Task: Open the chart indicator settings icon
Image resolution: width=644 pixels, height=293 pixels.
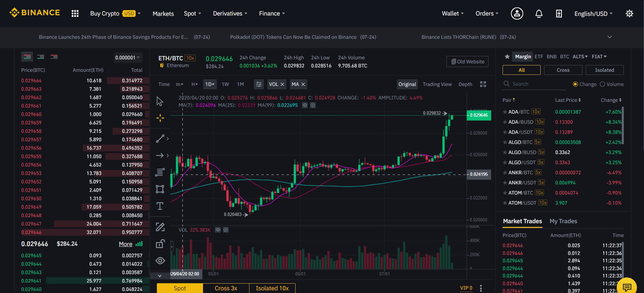Action: pyautogui.click(x=259, y=84)
